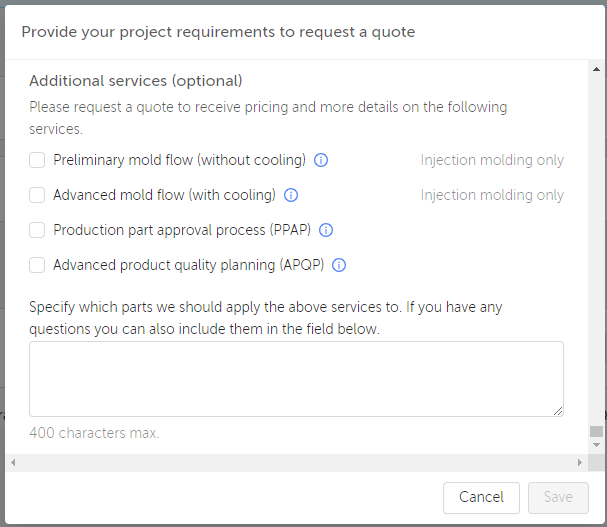Show info for Production part approval process
Viewport: 607px width, 527px height.
tap(326, 230)
